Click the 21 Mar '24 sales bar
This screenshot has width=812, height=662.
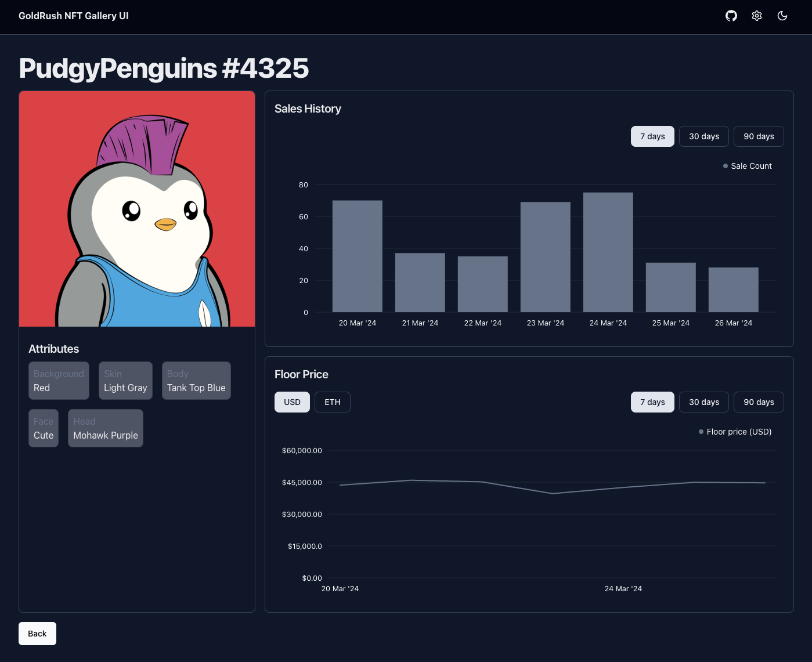pos(420,283)
